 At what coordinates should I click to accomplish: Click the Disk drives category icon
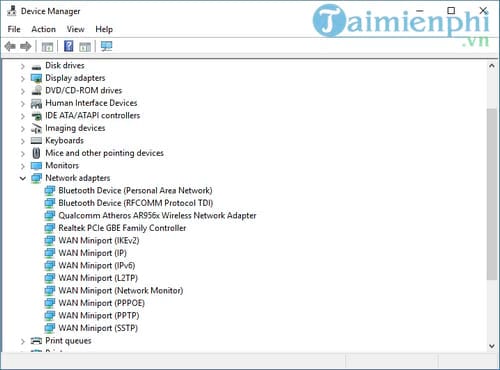(x=36, y=66)
